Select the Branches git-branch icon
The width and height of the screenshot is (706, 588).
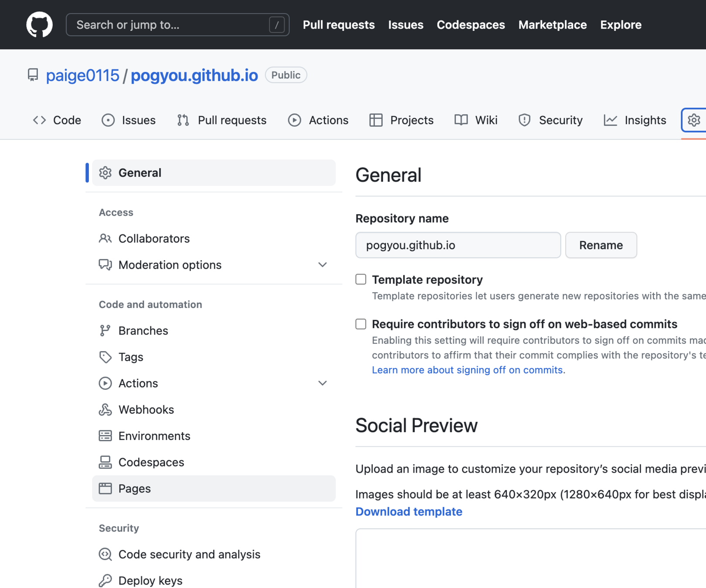(105, 331)
